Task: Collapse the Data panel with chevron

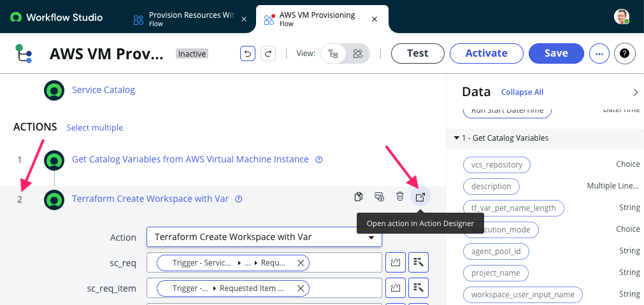Action: pyautogui.click(x=635, y=92)
